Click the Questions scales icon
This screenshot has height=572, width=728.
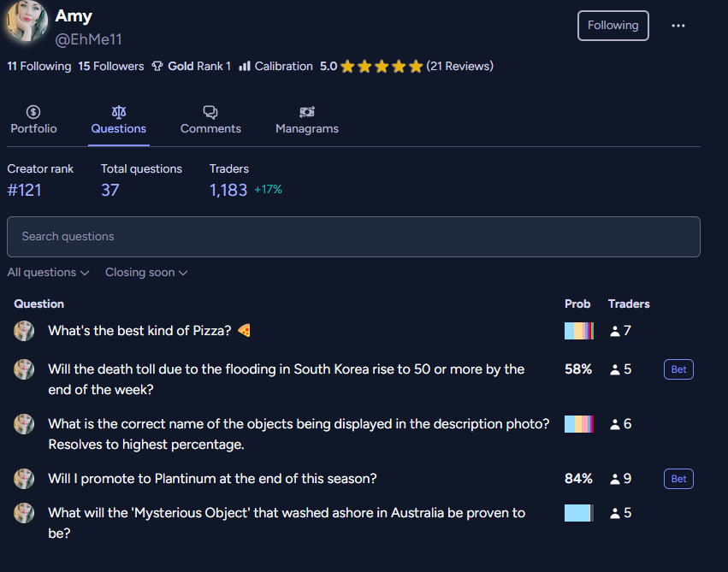[118, 112]
